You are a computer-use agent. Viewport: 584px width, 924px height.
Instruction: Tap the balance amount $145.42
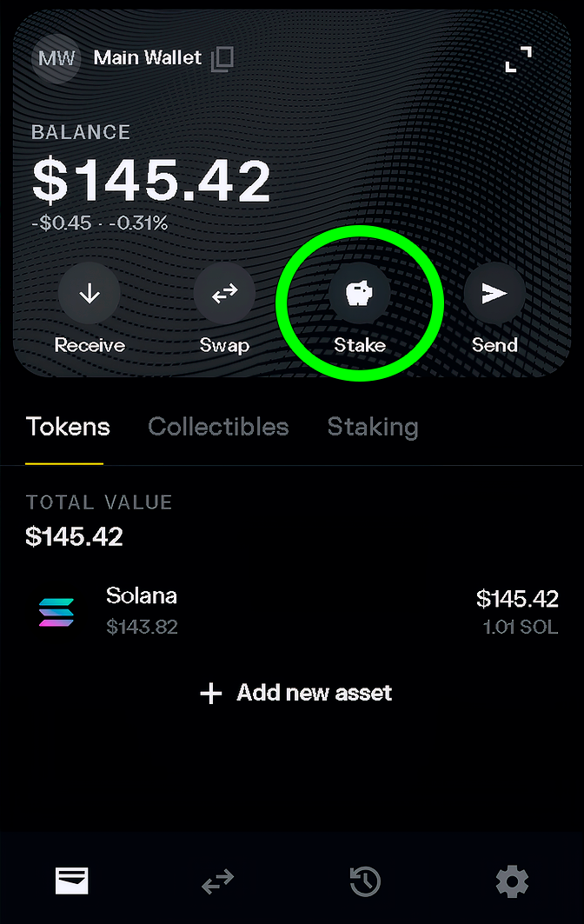(149, 180)
